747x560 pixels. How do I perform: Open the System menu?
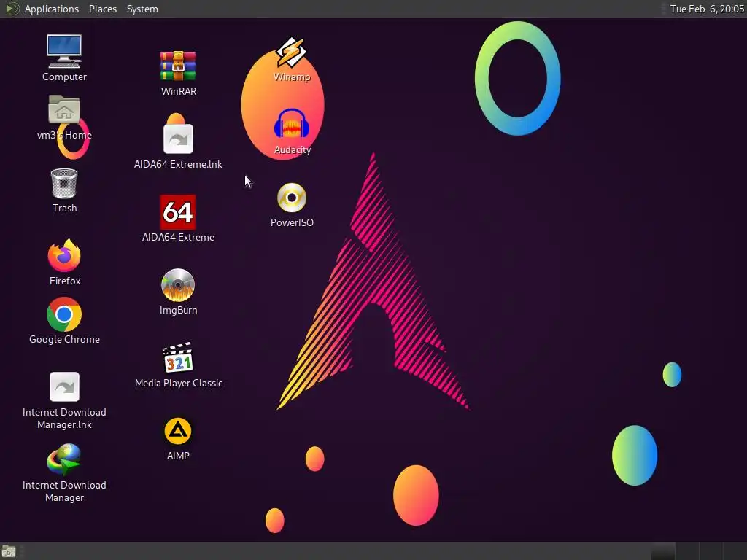coord(142,9)
